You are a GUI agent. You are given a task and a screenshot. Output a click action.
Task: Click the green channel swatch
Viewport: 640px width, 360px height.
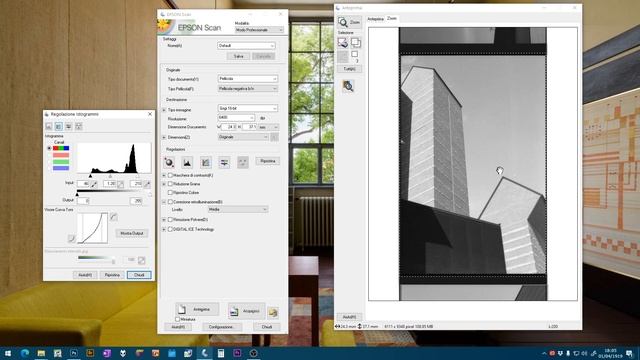point(61,162)
